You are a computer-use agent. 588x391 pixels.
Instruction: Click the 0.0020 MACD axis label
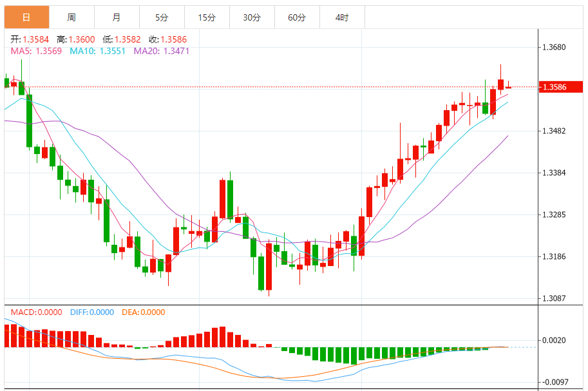(555, 340)
